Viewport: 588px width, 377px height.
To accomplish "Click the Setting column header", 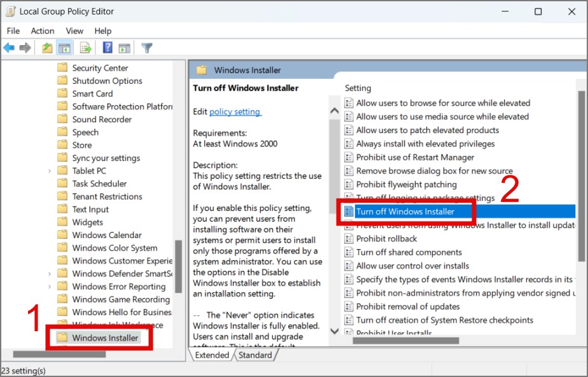I will (358, 88).
